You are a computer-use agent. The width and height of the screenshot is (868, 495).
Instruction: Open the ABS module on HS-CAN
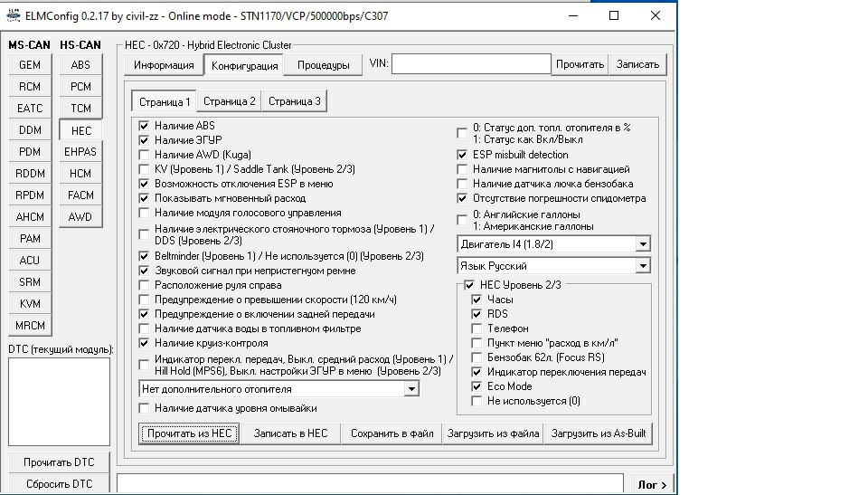point(80,65)
